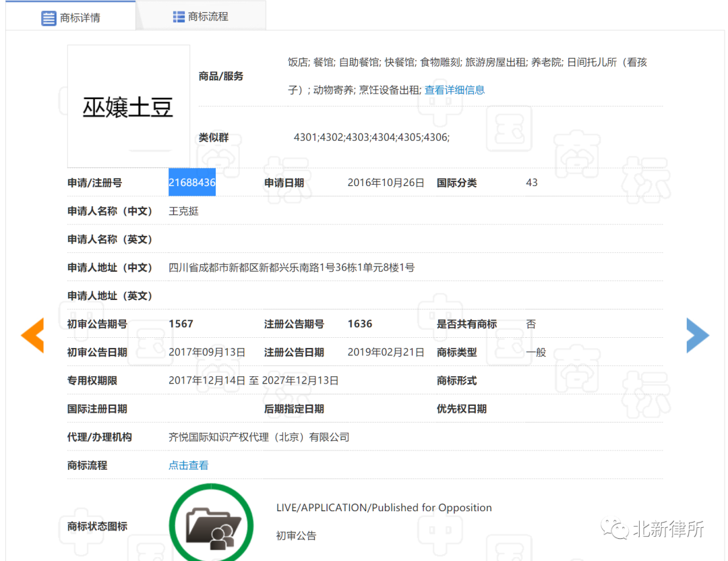Collapse back using the left arrow chevron
The height and width of the screenshot is (561, 728).
click(30, 335)
